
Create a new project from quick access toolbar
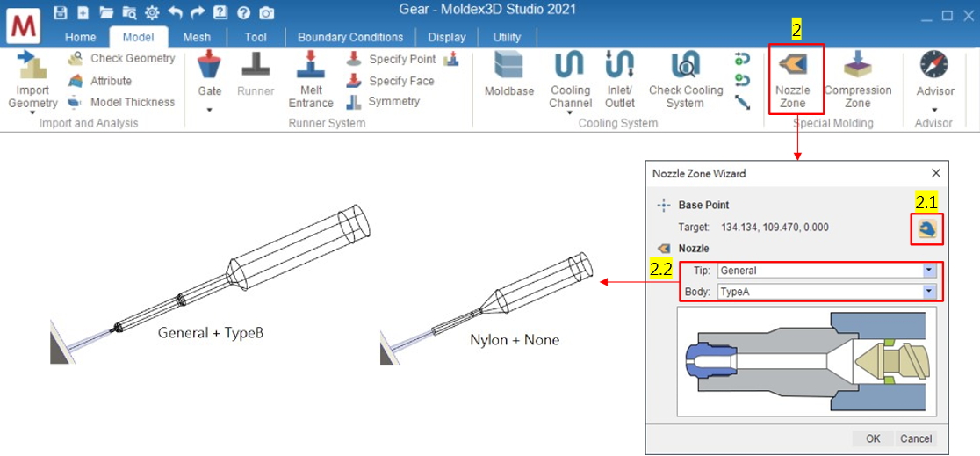[83, 12]
